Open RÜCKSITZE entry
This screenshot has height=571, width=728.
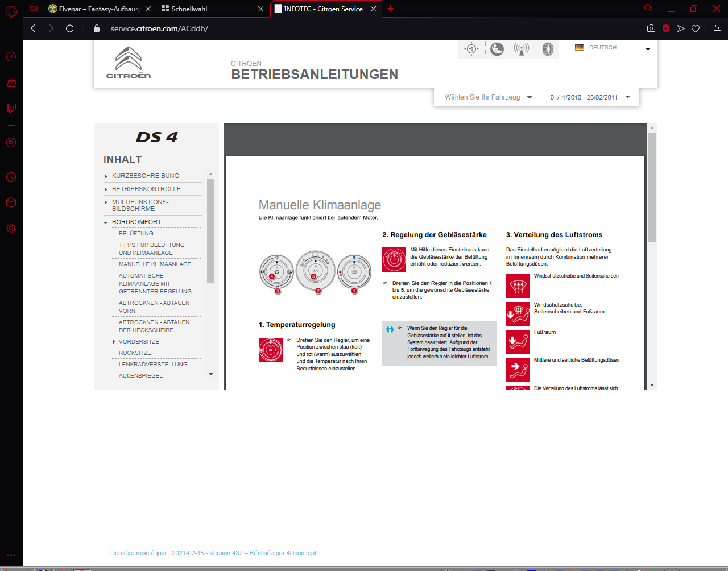click(135, 353)
